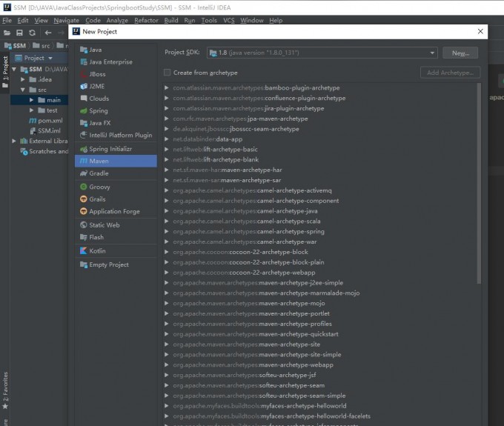Select Empty Project in the list
Viewport: 504px width, 426px height.
[109, 264]
